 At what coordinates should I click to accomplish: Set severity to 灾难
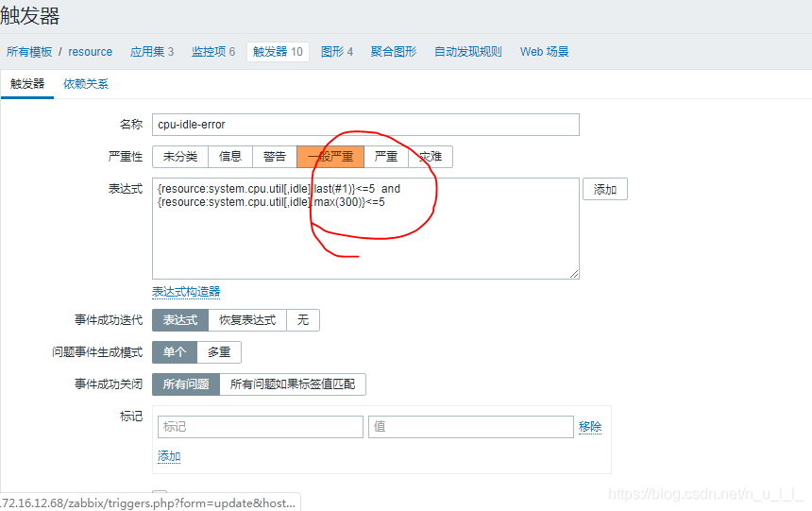pos(431,157)
